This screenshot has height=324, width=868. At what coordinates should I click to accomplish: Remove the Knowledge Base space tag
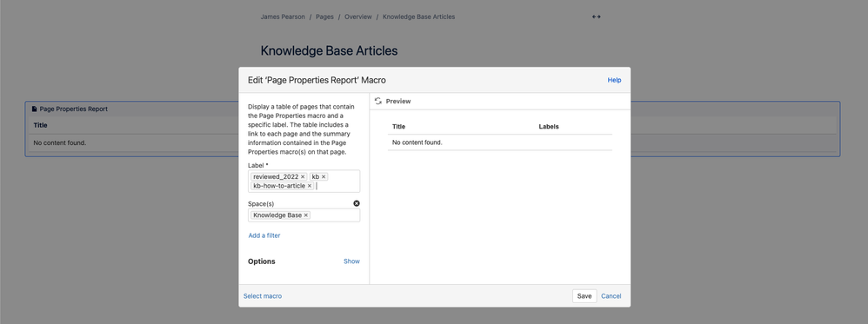[x=305, y=215]
